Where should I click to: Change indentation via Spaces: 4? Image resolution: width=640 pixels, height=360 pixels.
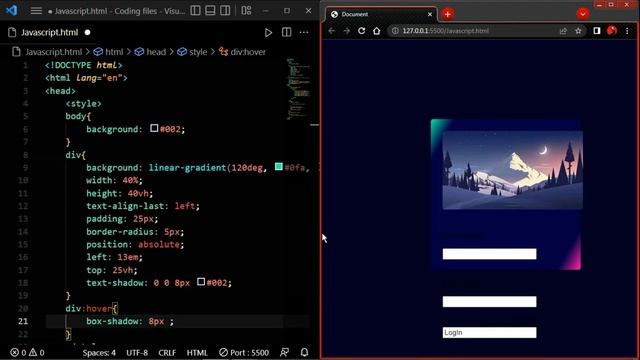click(x=99, y=352)
